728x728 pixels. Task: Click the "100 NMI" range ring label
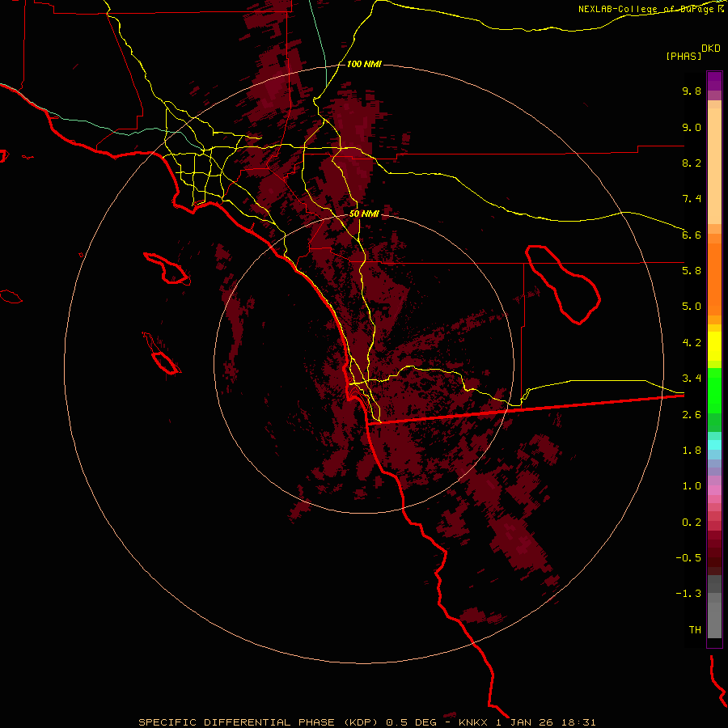click(364, 64)
